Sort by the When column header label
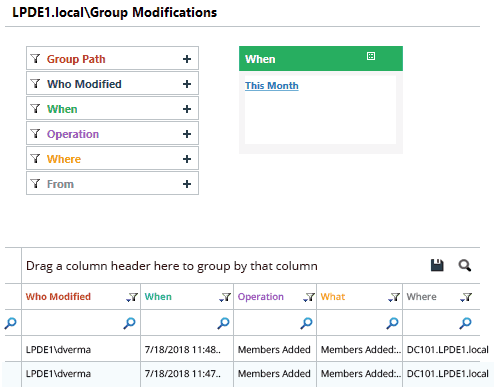 pos(158,297)
